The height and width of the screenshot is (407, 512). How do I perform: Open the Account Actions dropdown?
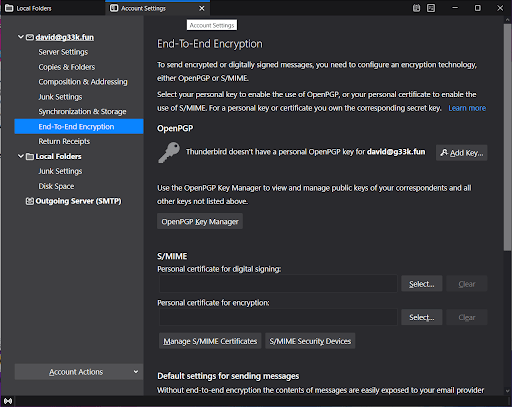pos(79,372)
